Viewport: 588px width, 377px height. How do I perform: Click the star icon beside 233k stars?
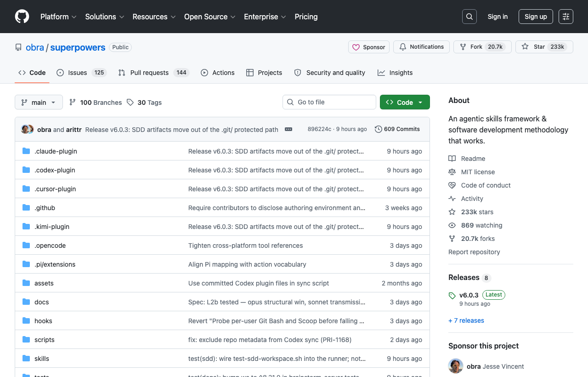[x=452, y=212]
